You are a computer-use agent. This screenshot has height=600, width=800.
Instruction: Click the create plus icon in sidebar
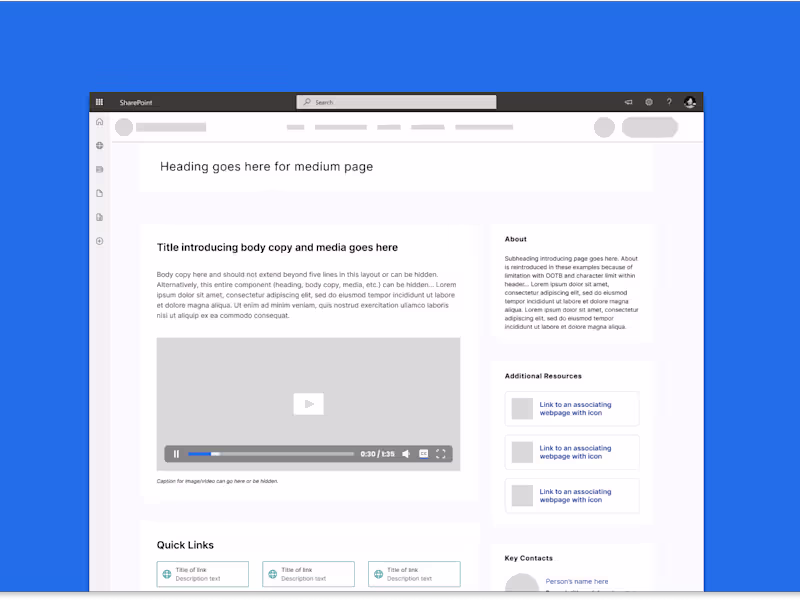pos(99,241)
